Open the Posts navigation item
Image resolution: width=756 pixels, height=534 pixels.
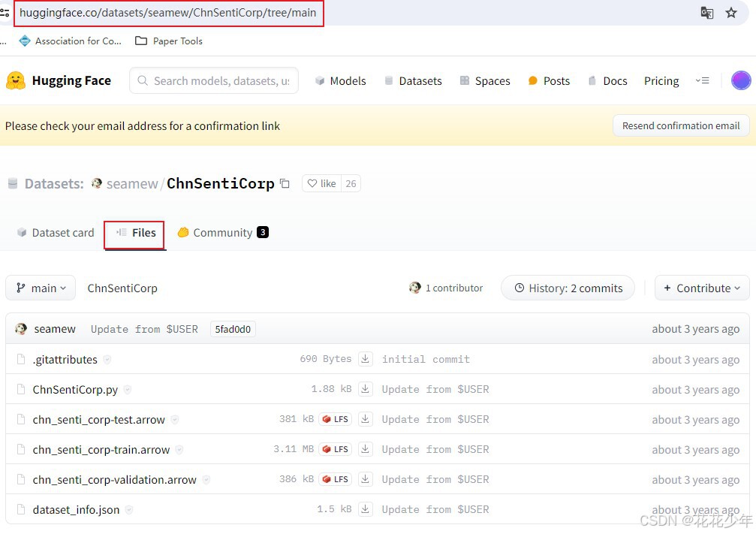(x=549, y=80)
